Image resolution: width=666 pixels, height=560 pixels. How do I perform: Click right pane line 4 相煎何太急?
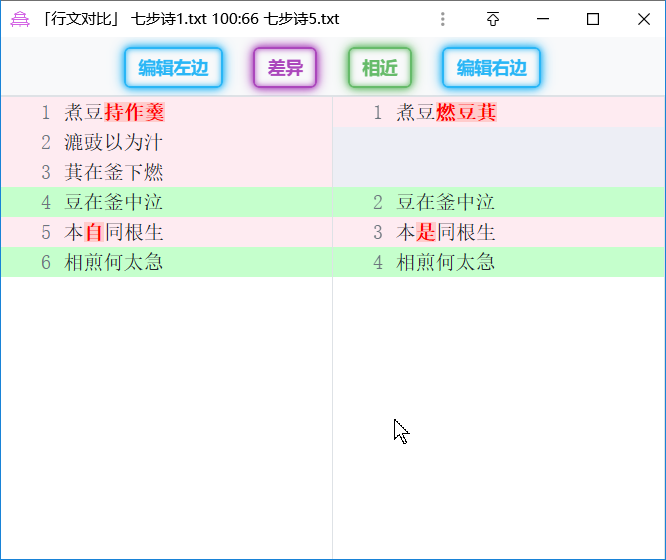[446, 262]
